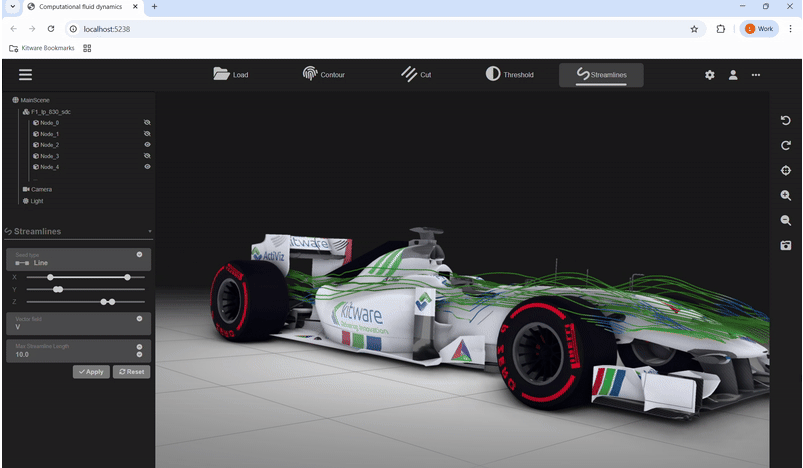
Task: Show Node_0 via its eye icon
Action: pos(147,123)
